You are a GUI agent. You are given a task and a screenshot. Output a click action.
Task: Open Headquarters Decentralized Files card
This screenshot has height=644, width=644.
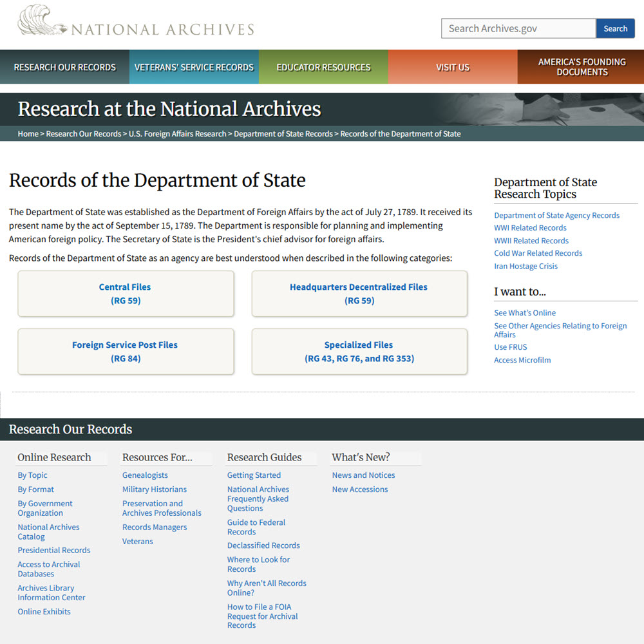pos(359,294)
